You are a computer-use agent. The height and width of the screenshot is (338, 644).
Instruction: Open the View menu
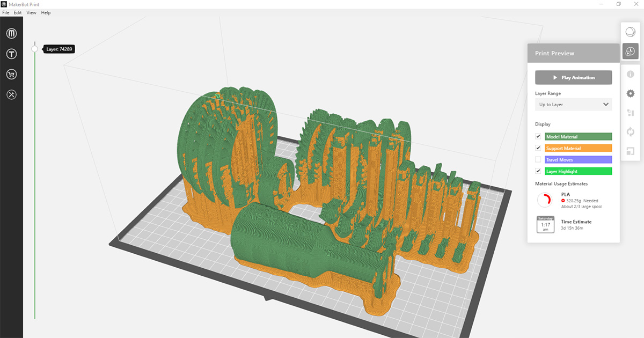click(31, 12)
